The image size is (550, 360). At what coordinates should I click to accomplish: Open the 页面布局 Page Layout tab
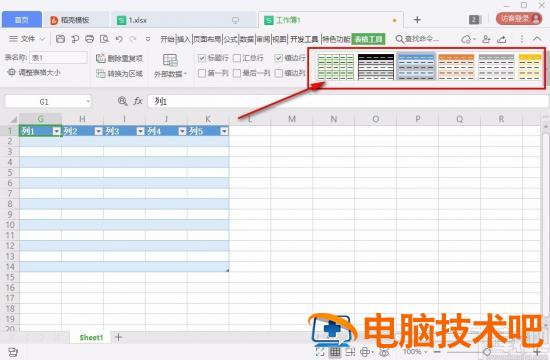(207, 39)
